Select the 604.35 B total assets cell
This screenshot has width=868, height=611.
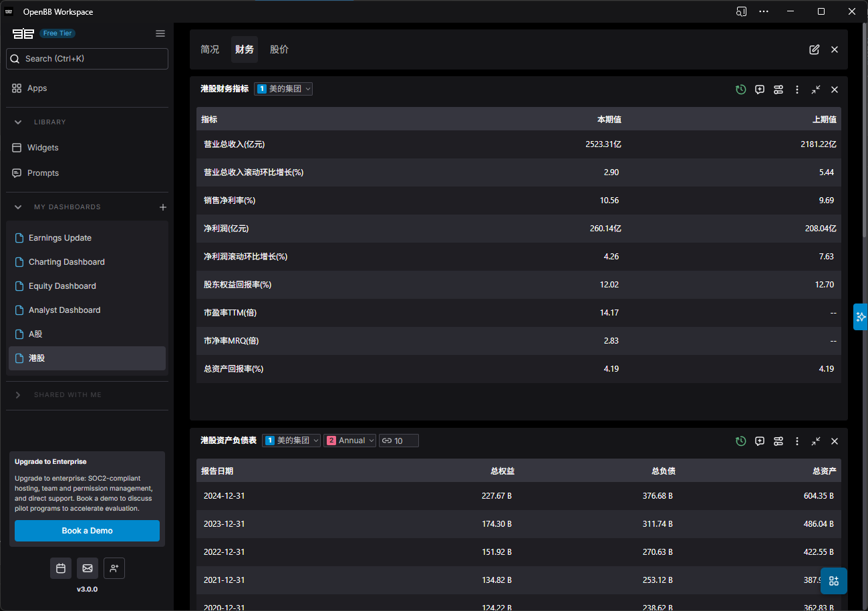click(819, 496)
